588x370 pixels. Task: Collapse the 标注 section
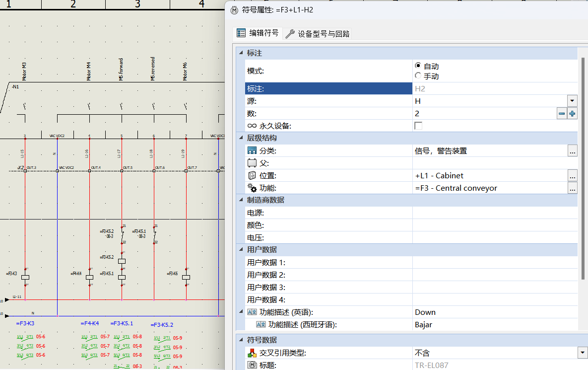click(241, 53)
